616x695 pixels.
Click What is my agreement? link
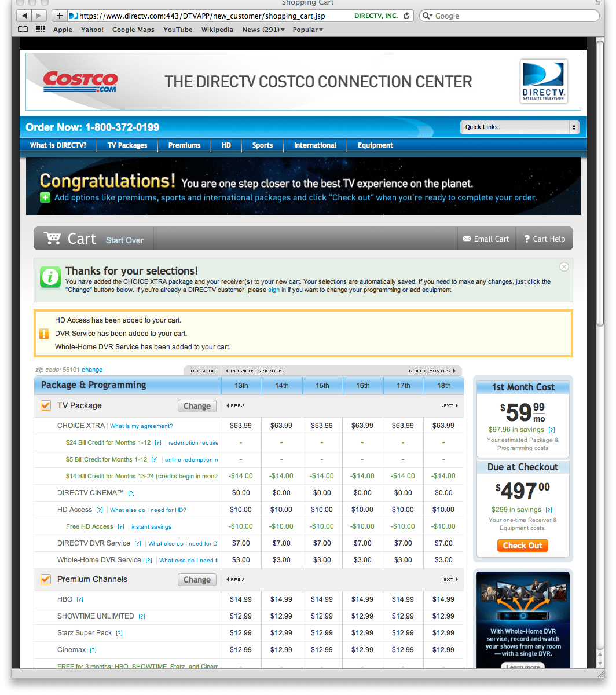(x=141, y=426)
